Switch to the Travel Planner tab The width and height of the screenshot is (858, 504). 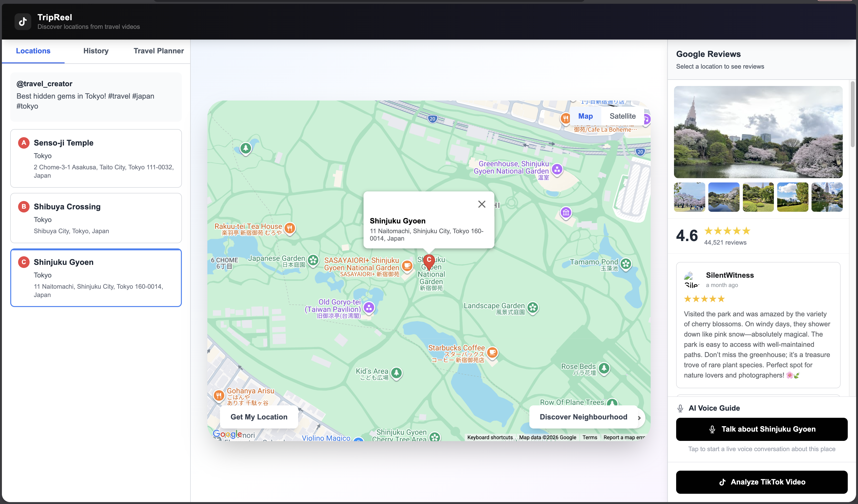coord(158,51)
